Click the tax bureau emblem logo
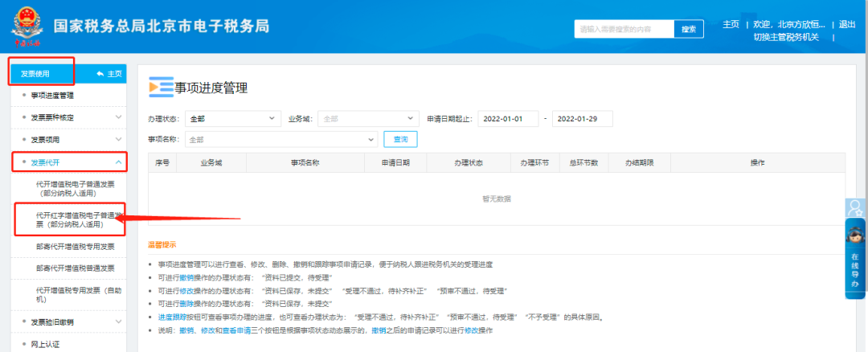 click(x=26, y=26)
